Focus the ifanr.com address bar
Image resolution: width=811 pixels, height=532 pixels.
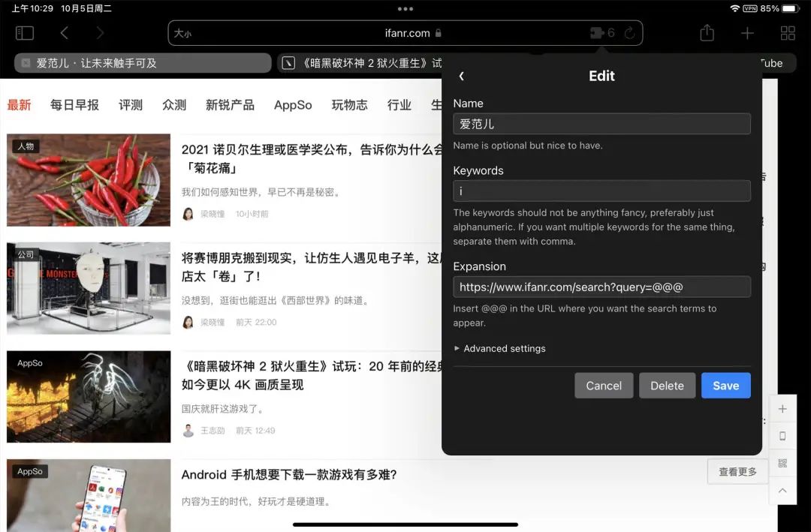[405, 33]
